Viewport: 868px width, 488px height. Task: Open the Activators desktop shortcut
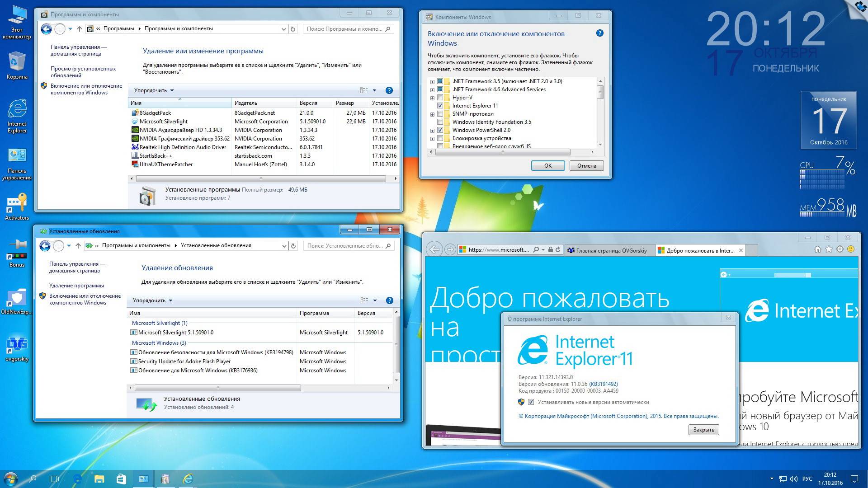pos(17,207)
